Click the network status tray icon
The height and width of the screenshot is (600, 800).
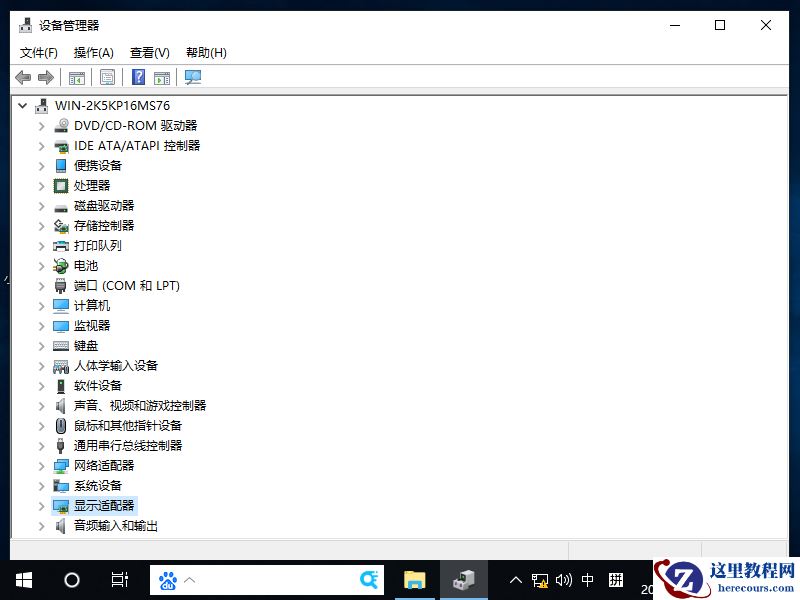pyautogui.click(x=540, y=580)
